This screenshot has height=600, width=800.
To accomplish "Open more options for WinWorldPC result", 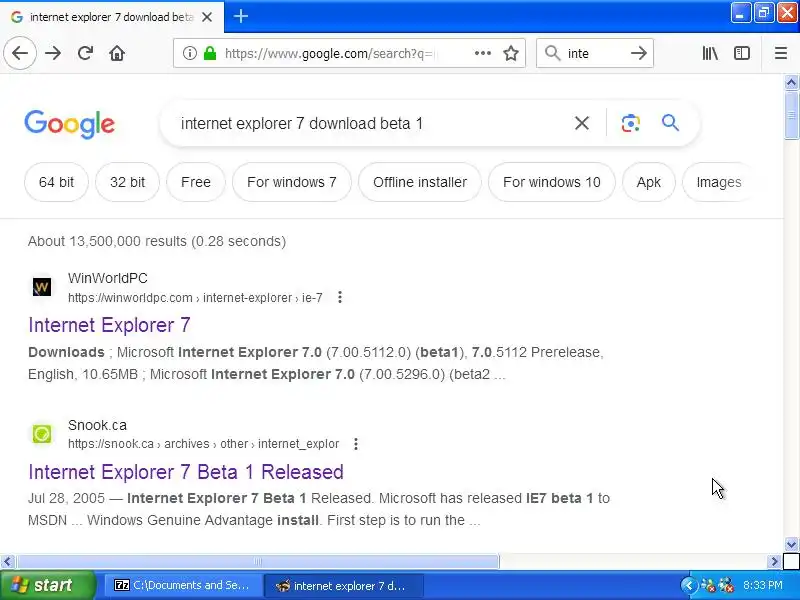I will [x=340, y=297].
